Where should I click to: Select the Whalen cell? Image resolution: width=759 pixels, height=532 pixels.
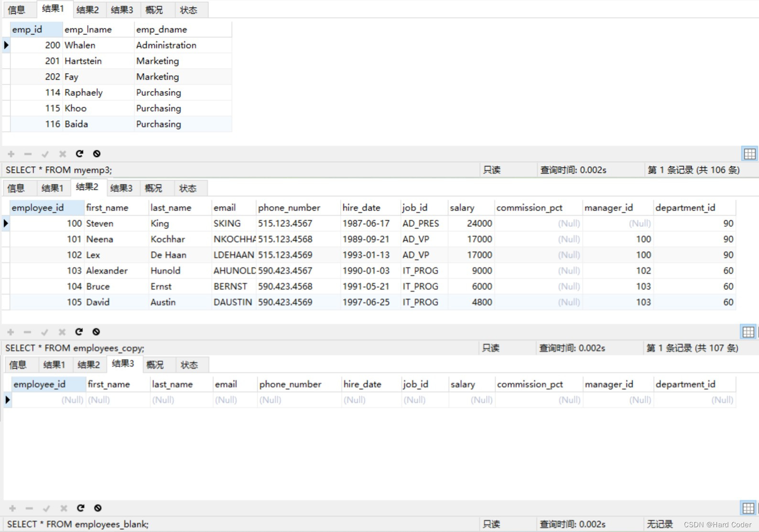point(98,45)
